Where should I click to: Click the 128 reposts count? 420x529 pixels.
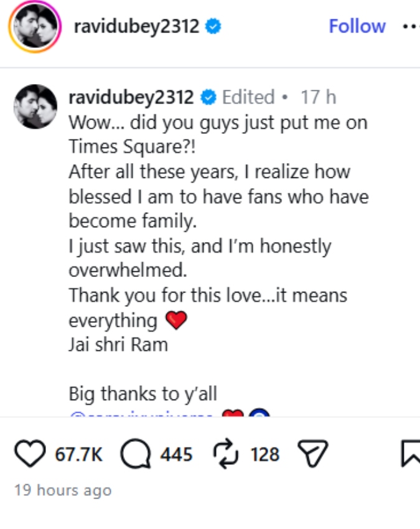point(264,455)
